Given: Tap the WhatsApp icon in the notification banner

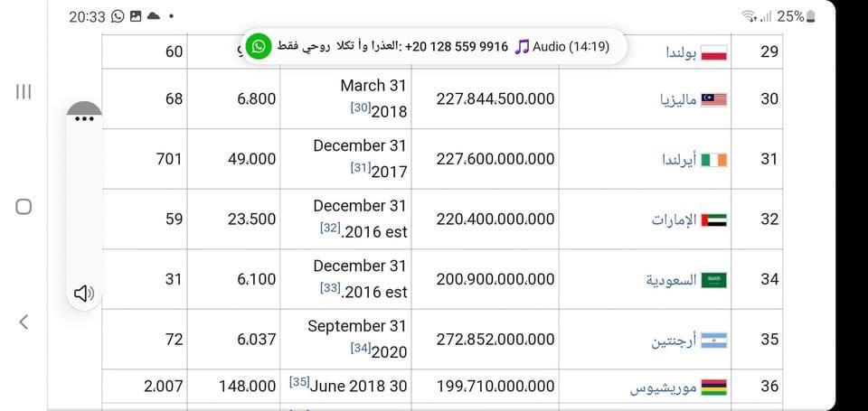Looking at the screenshot, I should (x=259, y=46).
